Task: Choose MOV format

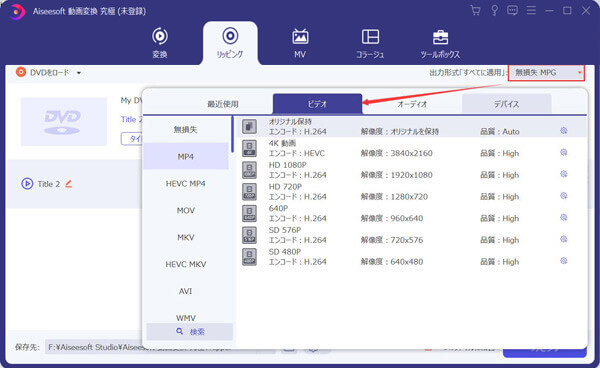Action: tap(186, 210)
